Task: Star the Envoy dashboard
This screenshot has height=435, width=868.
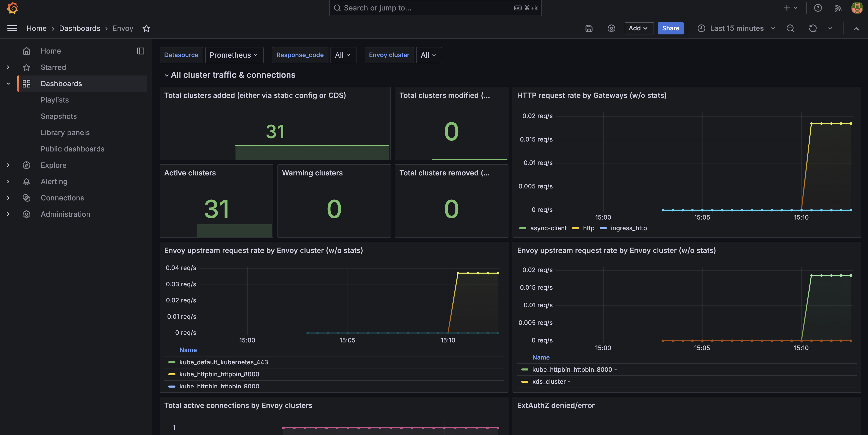Action: click(x=146, y=28)
